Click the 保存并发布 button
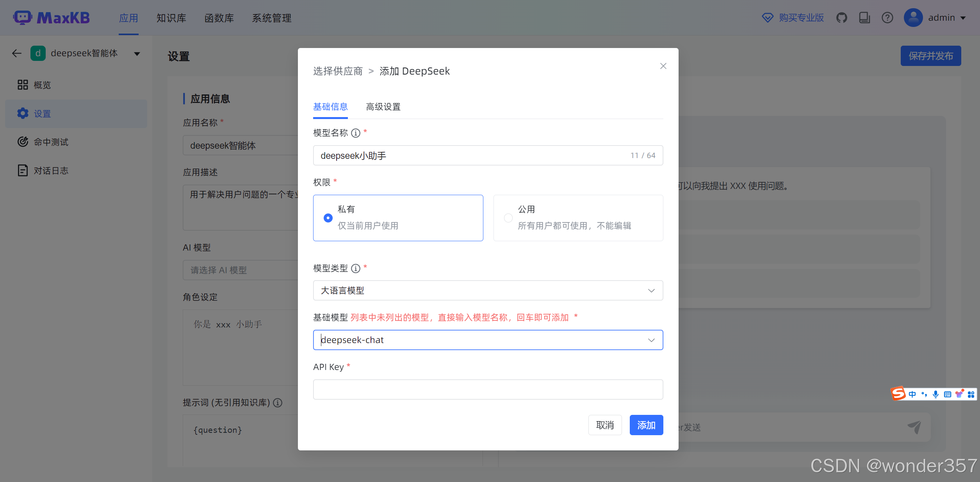This screenshot has height=482, width=980. [931, 56]
